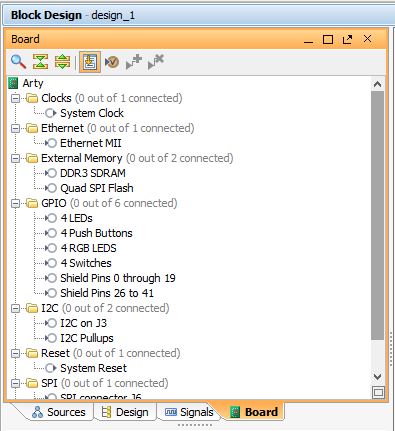This screenshot has height=431, width=395.
Task: Select the Quad SPI Flash item
Action: (x=97, y=188)
